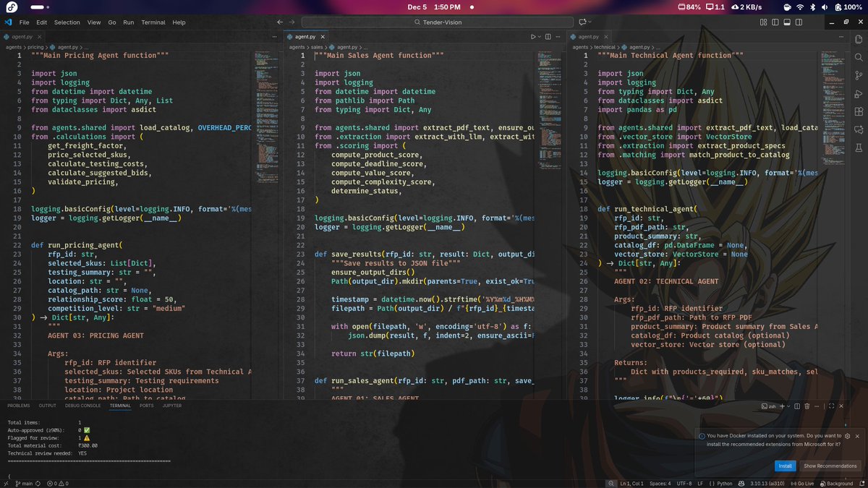Split the sales agent.py editor right

tap(549, 36)
